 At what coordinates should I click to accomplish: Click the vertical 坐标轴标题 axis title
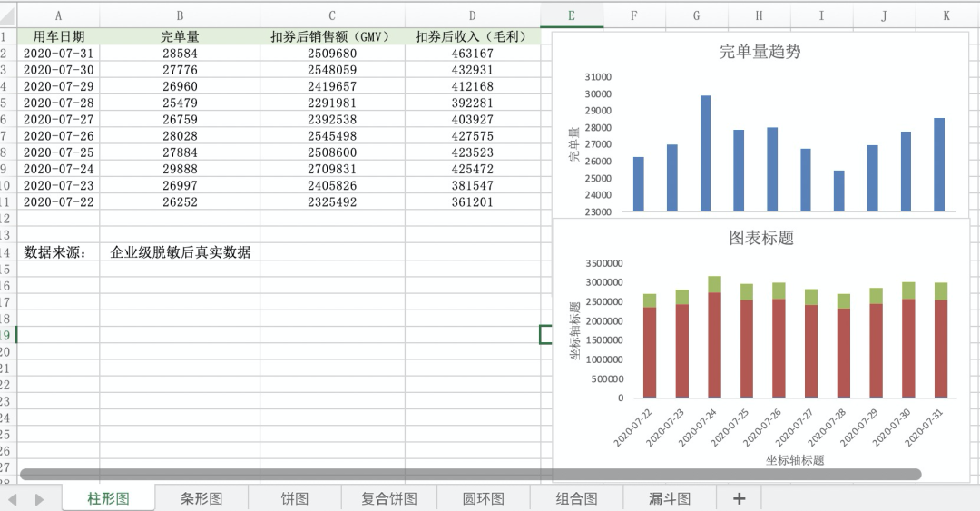[575, 331]
